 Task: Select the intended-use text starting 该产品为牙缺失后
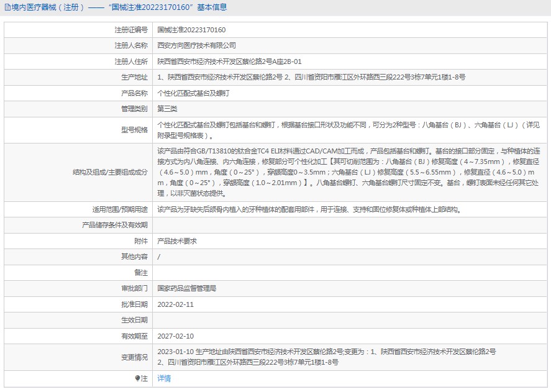(x=309, y=209)
